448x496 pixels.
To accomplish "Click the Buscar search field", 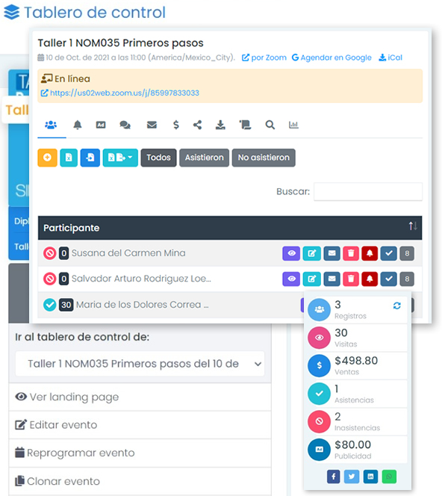I will (368, 191).
